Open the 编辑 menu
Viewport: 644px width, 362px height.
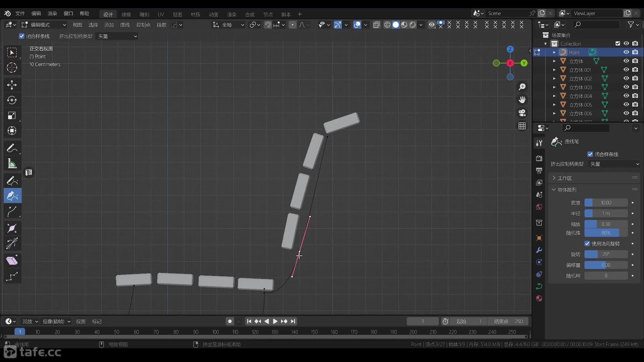click(x=36, y=13)
